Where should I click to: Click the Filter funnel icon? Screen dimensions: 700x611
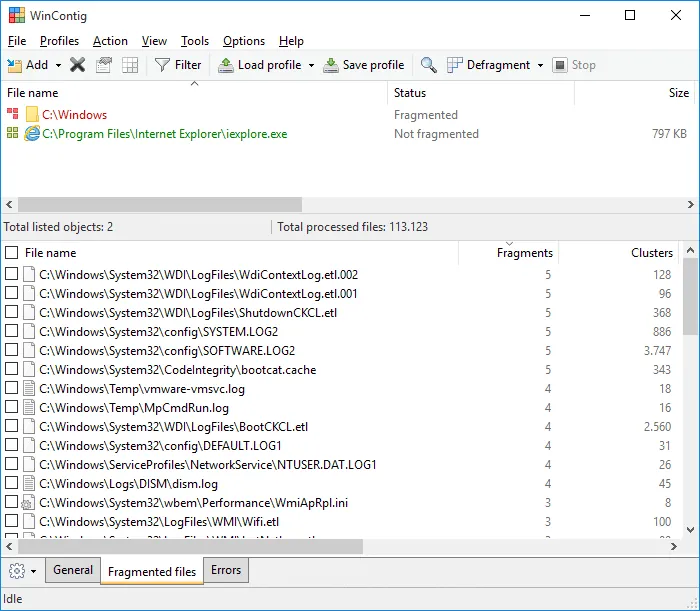pos(162,65)
